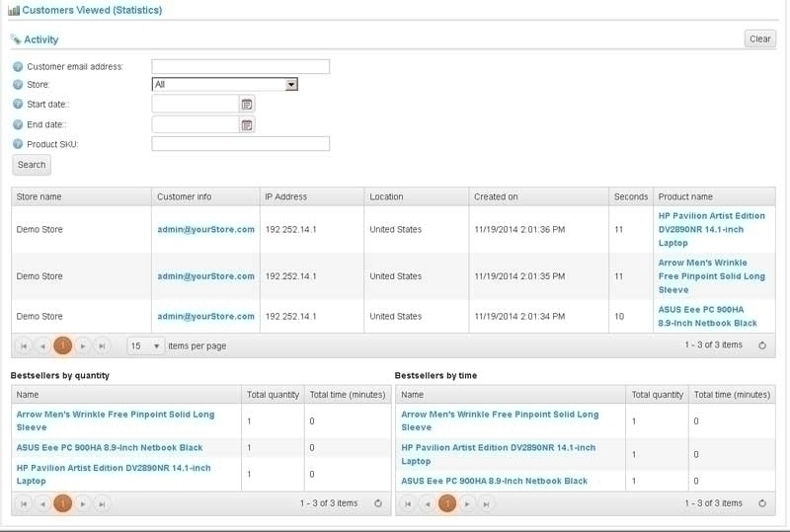Open Arrow Men's Wrinkle link in Activity grid

tap(711, 276)
